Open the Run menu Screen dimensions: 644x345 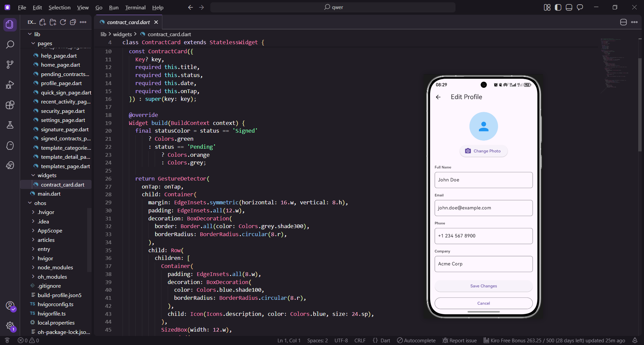point(114,7)
